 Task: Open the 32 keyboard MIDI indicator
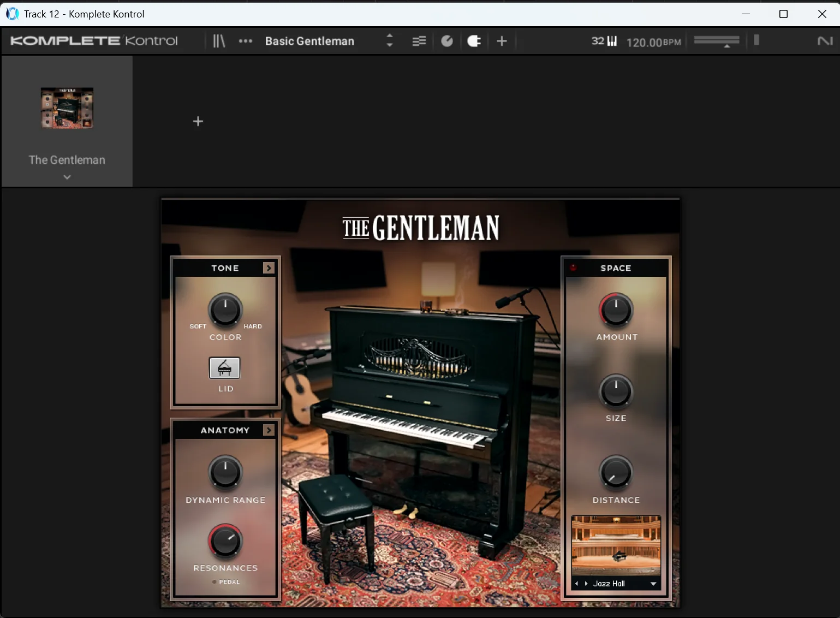(604, 41)
